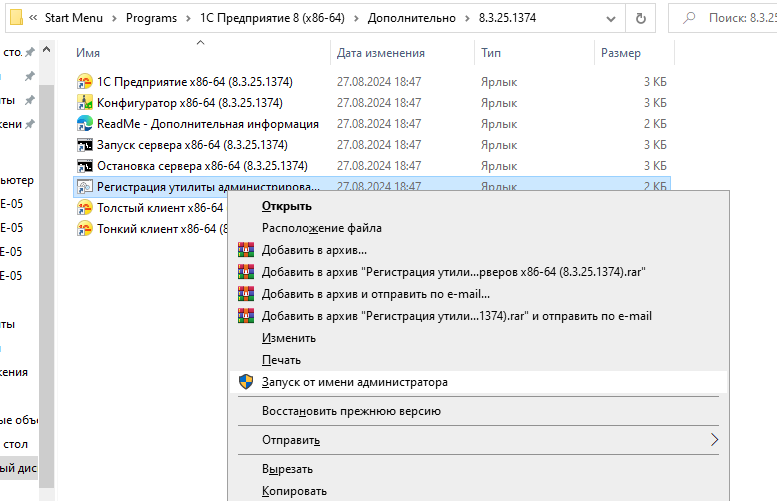Select file ReadMe - Дополнительная информация

tap(208, 124)
